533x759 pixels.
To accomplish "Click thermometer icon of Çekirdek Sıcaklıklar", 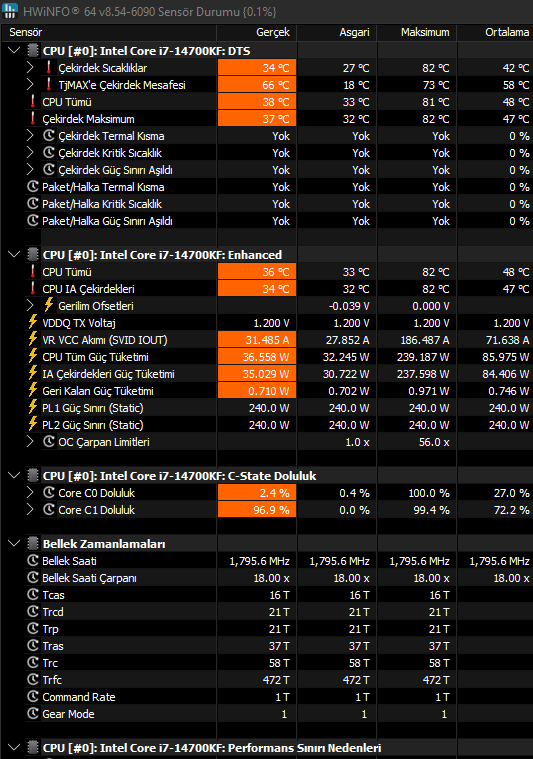I will (48, 67).
